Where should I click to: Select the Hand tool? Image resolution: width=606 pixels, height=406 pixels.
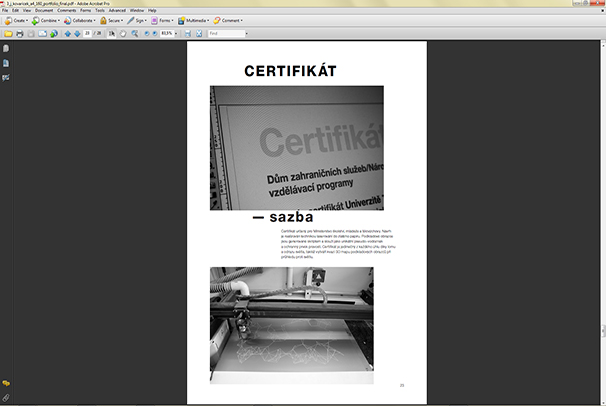click(x=122, y=33)
